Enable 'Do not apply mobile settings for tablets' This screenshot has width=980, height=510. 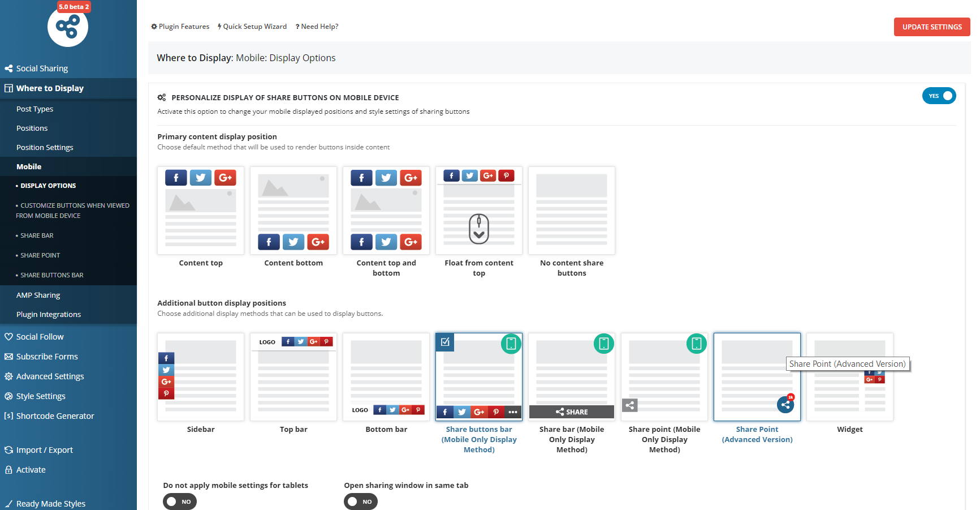(x=179, y=501)
